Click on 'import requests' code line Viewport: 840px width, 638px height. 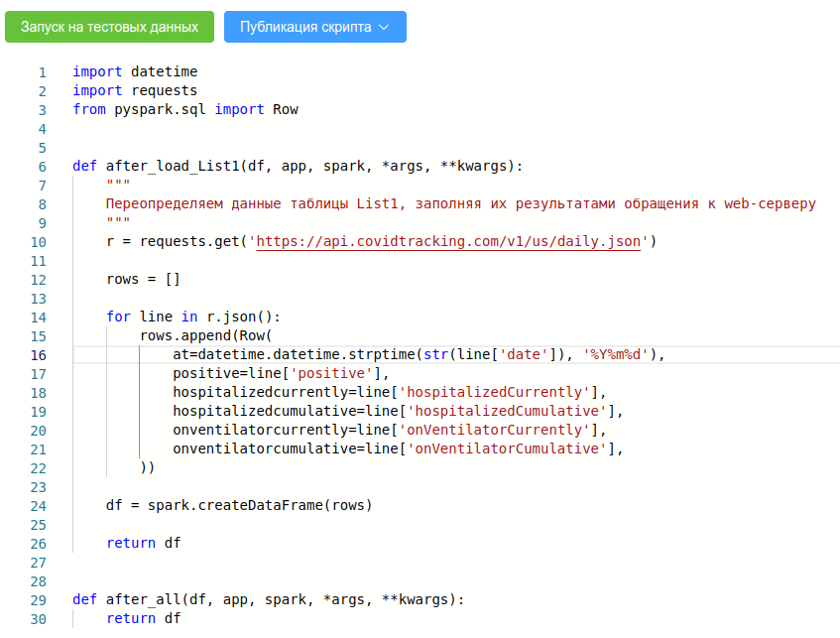[x=135, y=90]
